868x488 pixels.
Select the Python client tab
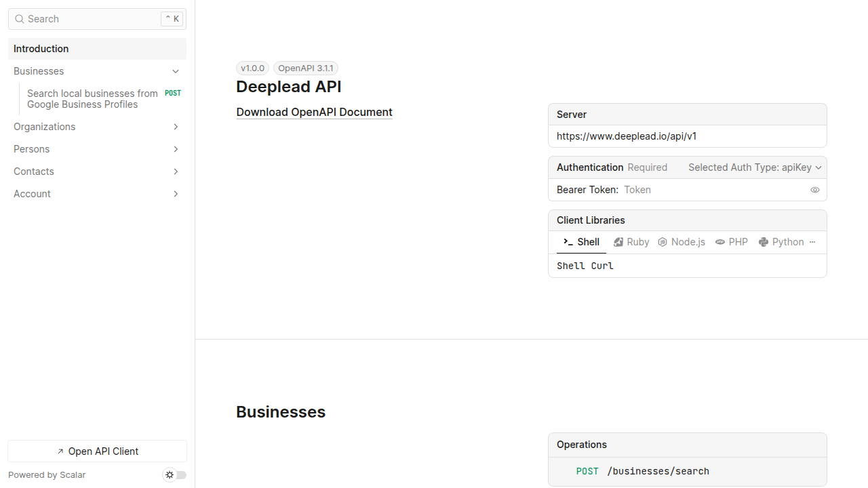781,242
